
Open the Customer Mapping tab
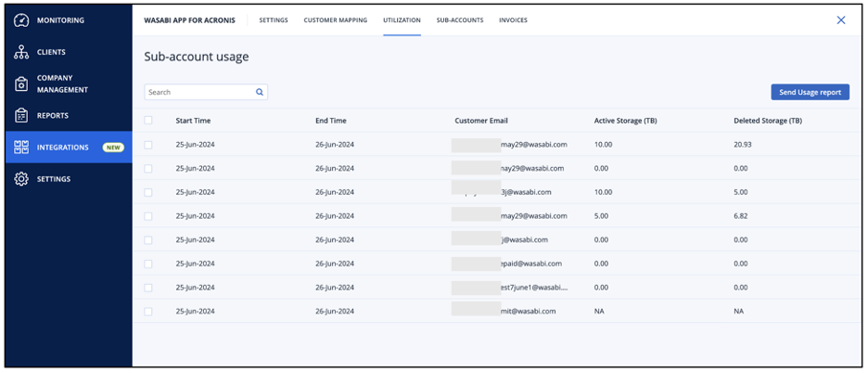336,20
